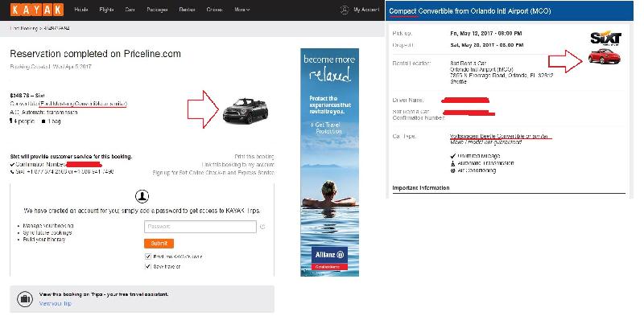Image resolution: width=644 pixels, height=316 pixels.
Task: Click the 1 bag luggage icon
Action: tap(43, 121)
